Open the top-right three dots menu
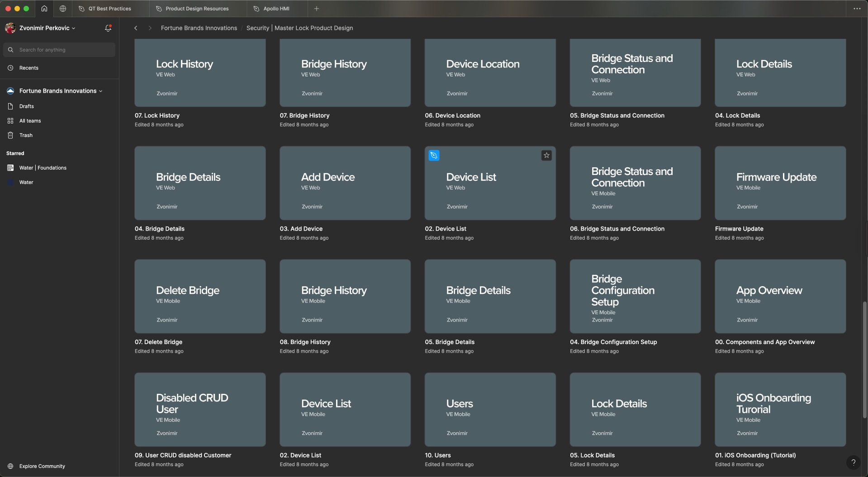Viewport: 868px width, 477px height. [857, 9]
